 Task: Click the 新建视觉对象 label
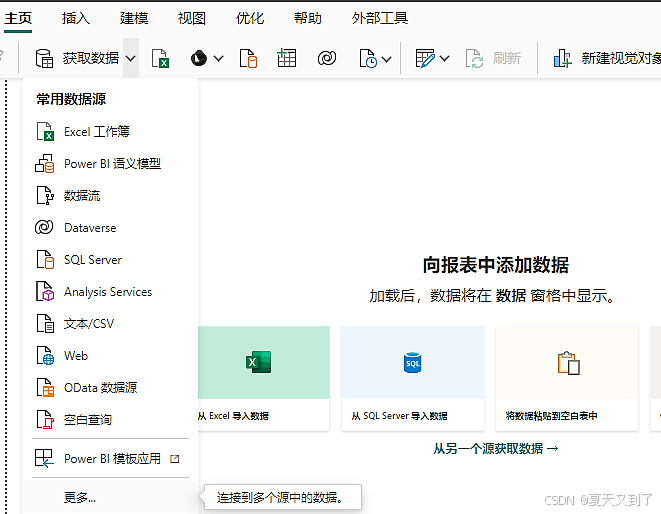pos(621,58)
